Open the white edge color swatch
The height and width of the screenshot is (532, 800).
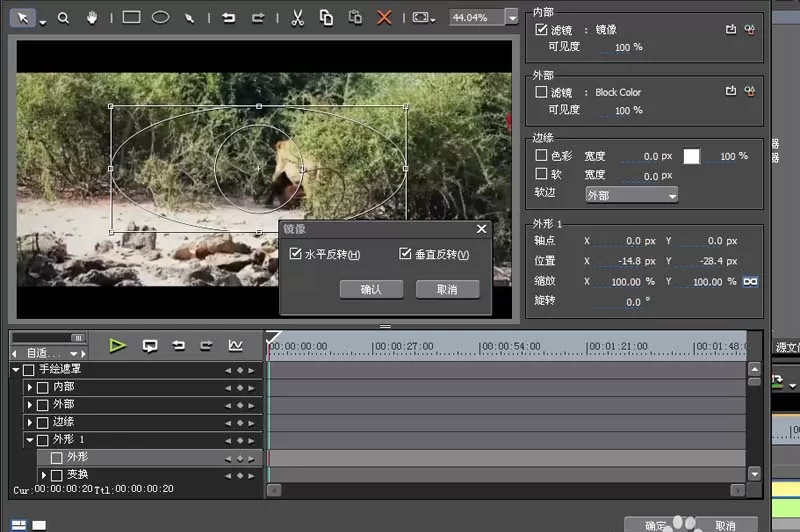pos(691,156)
